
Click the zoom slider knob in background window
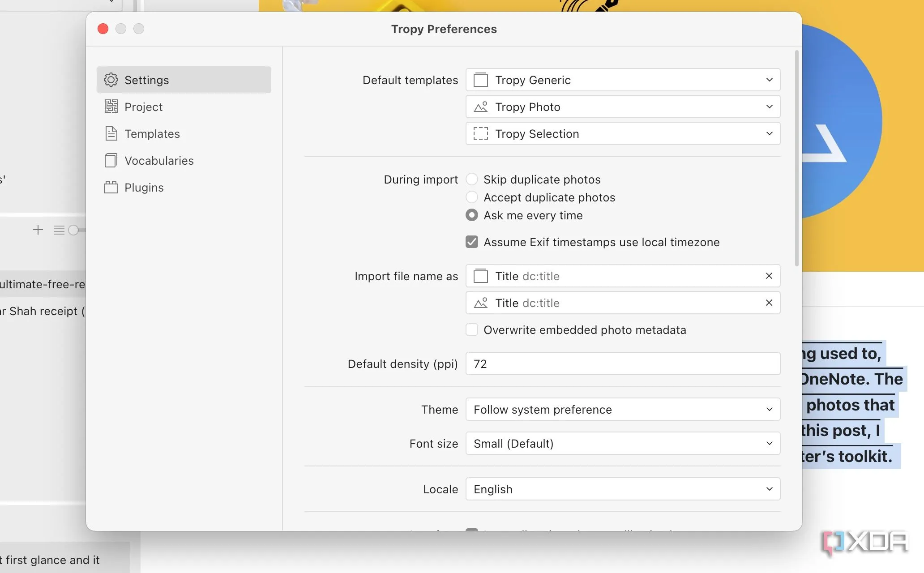[x=73, y=230]
